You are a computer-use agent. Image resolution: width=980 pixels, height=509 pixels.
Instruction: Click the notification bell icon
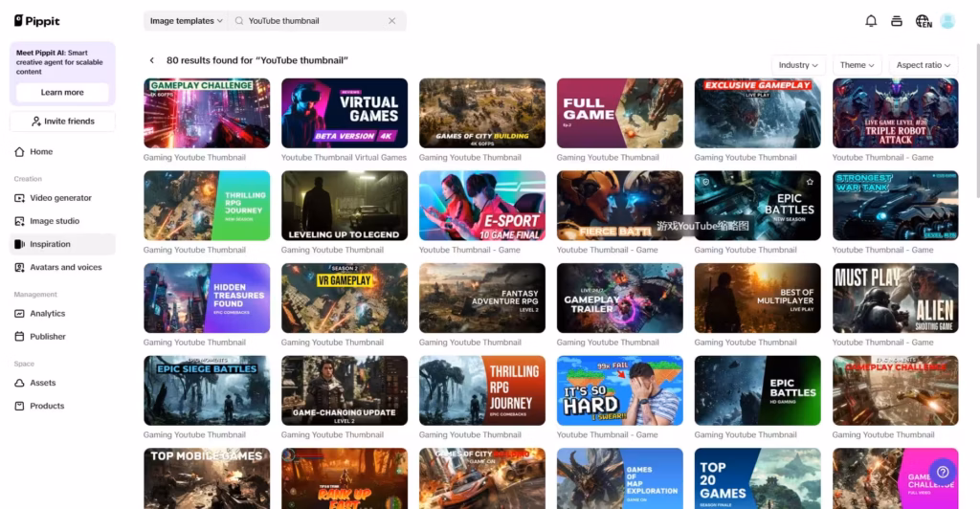(871, 21)
